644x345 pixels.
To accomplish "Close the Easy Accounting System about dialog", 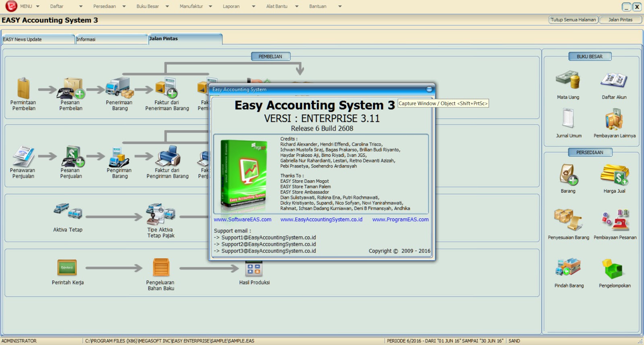I will [429, 89].
